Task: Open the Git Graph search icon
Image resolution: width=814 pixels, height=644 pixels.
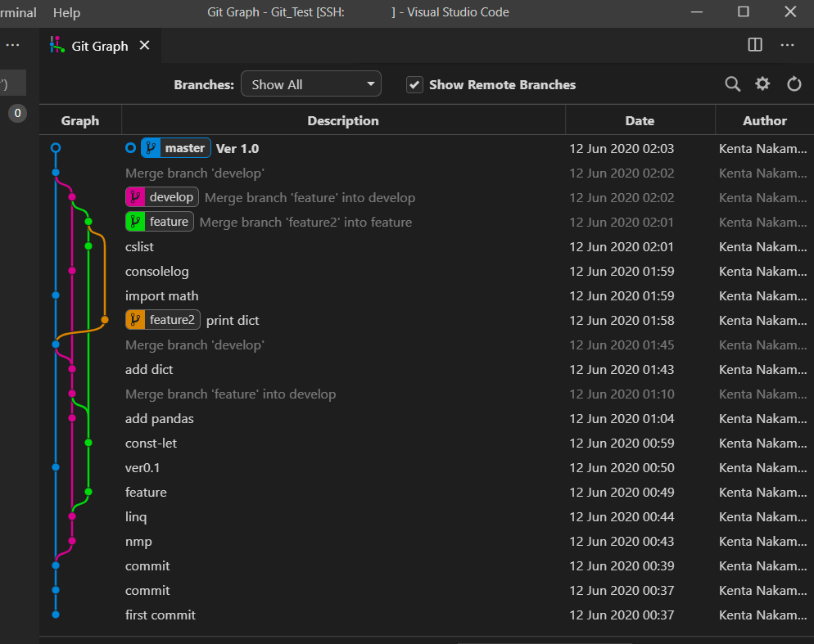Action: click(732, 83)
